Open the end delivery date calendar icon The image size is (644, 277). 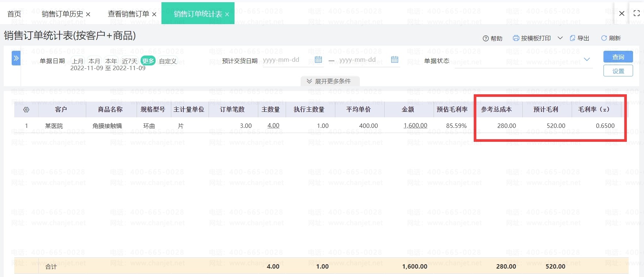[x=395, y=60]
